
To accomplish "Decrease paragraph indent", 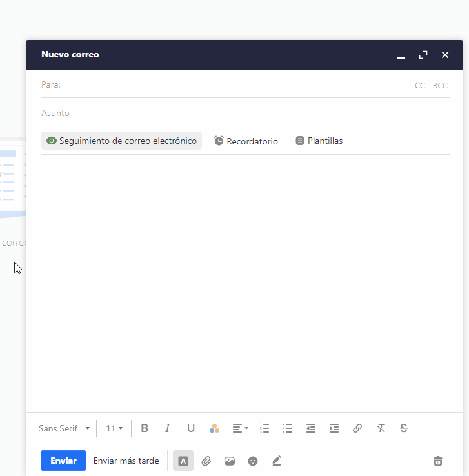I will tap(311, 428).
